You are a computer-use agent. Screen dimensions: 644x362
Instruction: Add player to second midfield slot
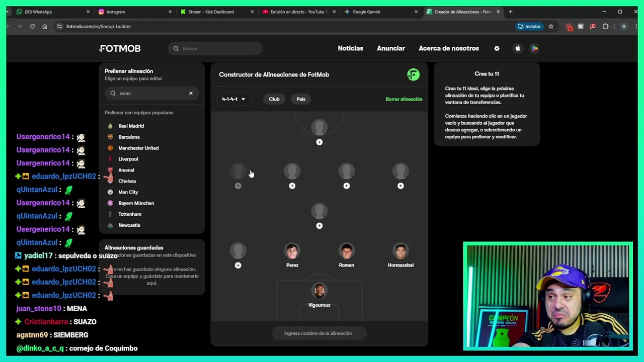click(292, 186)
